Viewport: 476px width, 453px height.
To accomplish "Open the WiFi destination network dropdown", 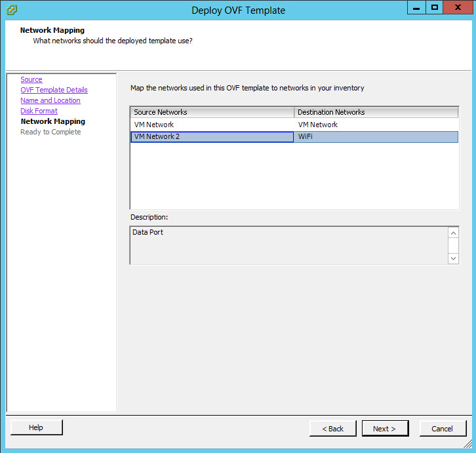I will click(x=376, y=137).
